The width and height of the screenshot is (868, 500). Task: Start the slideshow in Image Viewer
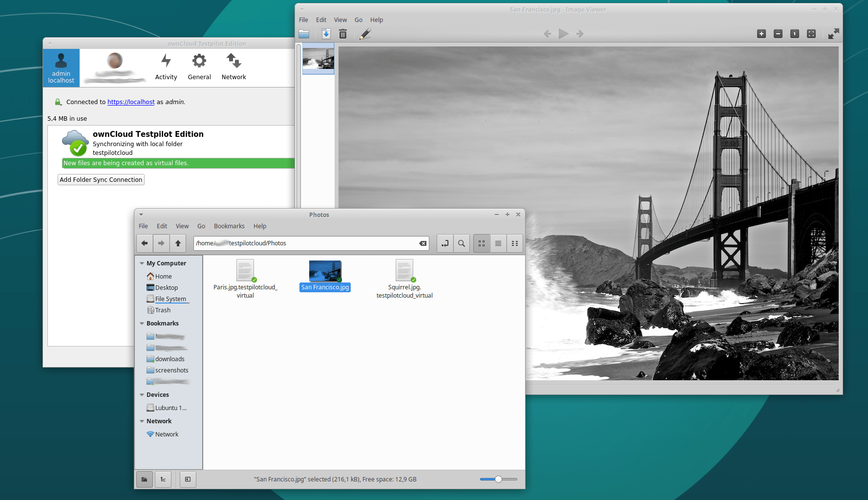pyautogui.click(x=564, y=34)
